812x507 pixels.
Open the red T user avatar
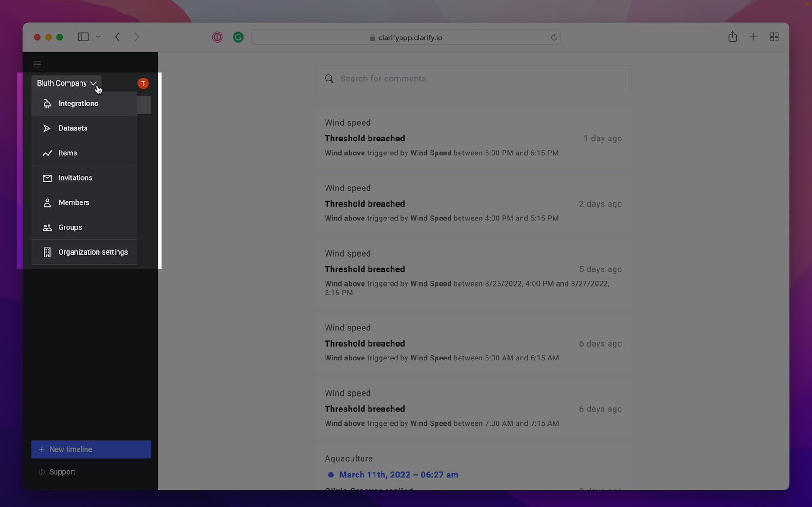coord(143,83)
